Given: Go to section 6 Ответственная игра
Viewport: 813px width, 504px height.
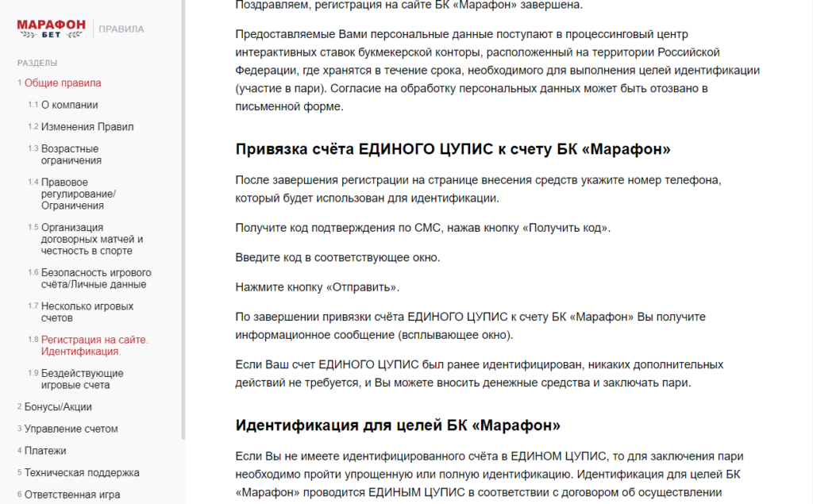Looking at the screenshot, I should click(72, 494).
